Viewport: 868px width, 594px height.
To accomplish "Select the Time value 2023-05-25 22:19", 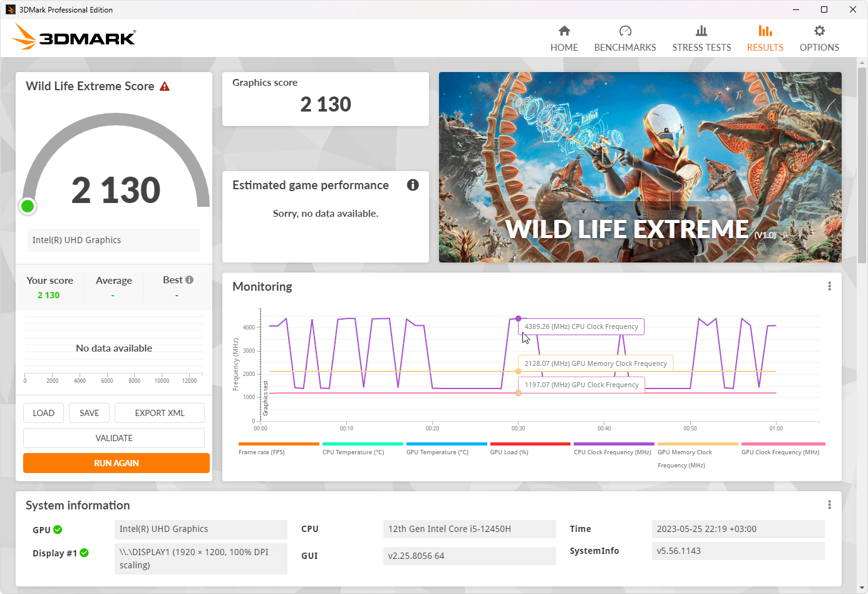I will 738,529.
